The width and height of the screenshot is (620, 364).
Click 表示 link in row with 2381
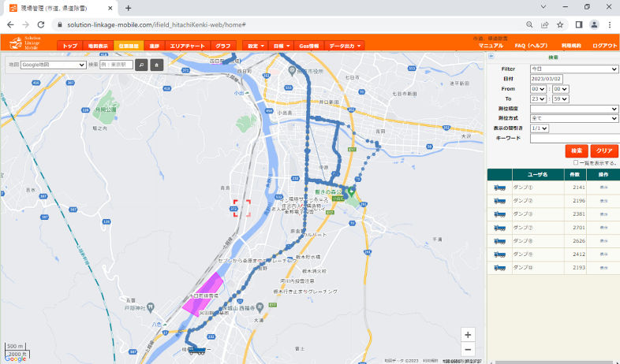603,214
